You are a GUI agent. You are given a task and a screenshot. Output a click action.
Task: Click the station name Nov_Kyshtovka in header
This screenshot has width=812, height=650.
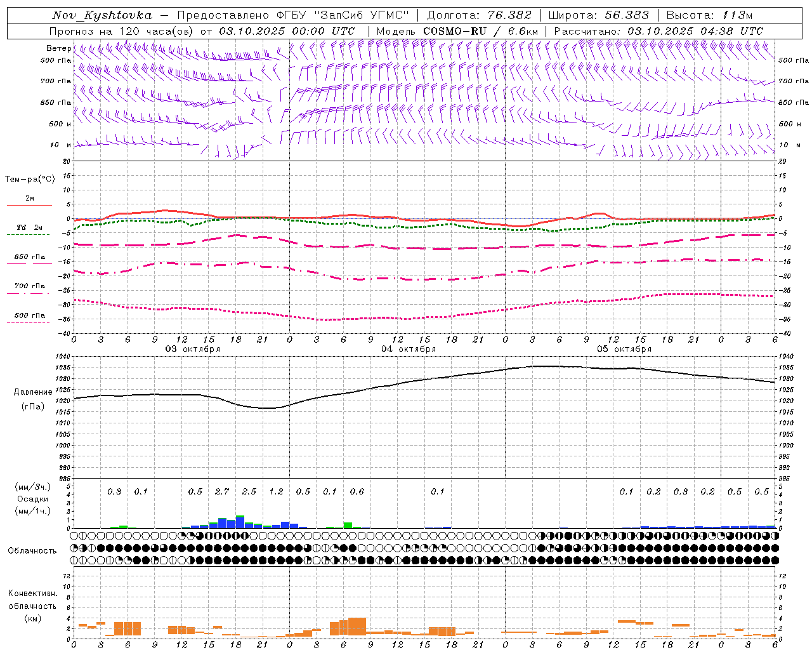(102, 15)
